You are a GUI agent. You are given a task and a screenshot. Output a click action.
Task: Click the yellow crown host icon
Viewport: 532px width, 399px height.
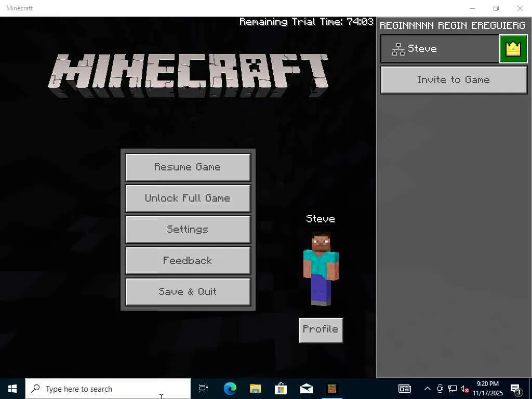[x=513, y=49]
